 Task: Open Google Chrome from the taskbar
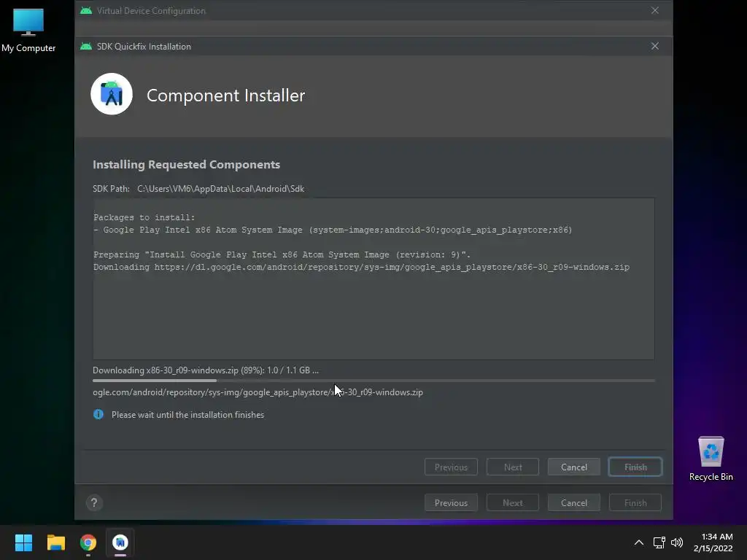pyautogui.click(x=88, y=542)
